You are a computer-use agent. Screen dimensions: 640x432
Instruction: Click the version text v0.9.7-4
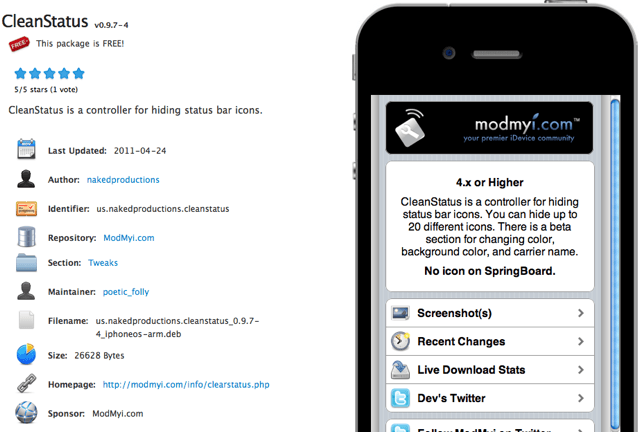click(x=111, y=25)
